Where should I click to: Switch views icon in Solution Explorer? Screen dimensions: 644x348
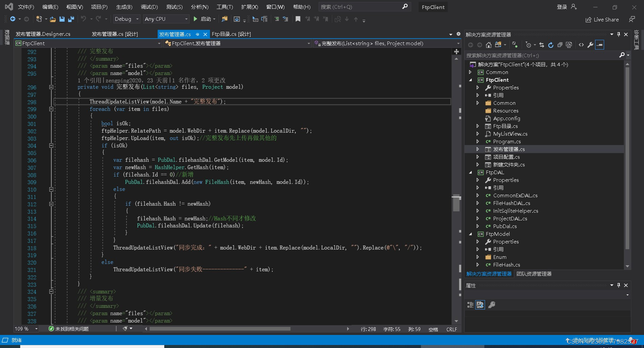(x=498, y=45)
